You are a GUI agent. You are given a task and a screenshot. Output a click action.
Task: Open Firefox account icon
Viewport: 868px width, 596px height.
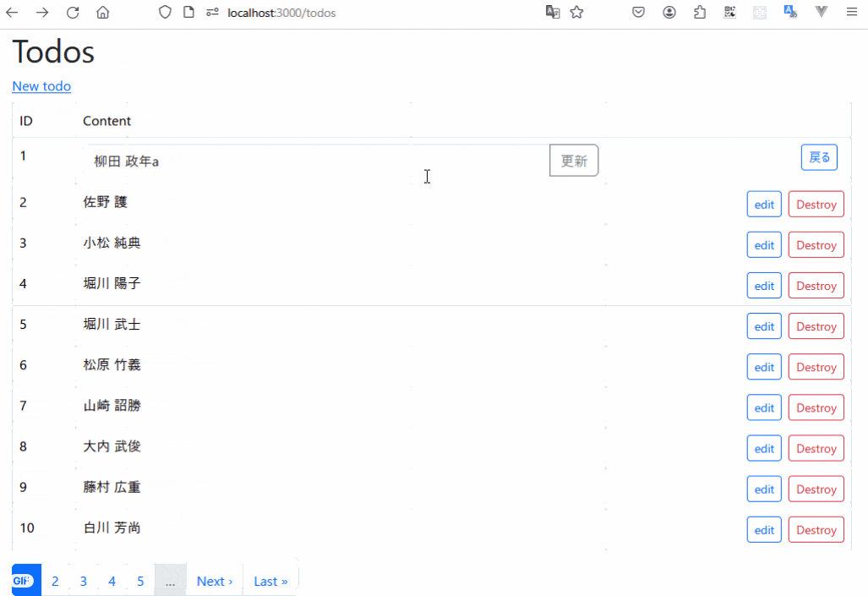669,12
